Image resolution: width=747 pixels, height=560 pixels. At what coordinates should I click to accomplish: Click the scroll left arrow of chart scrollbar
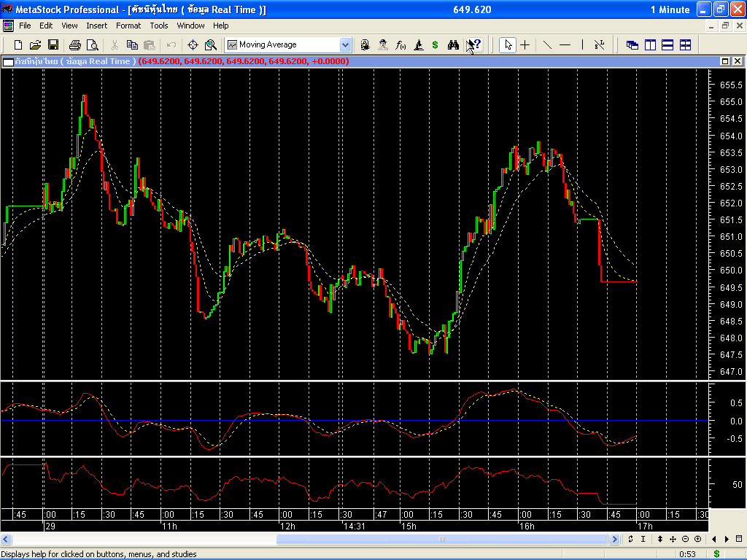6,539
